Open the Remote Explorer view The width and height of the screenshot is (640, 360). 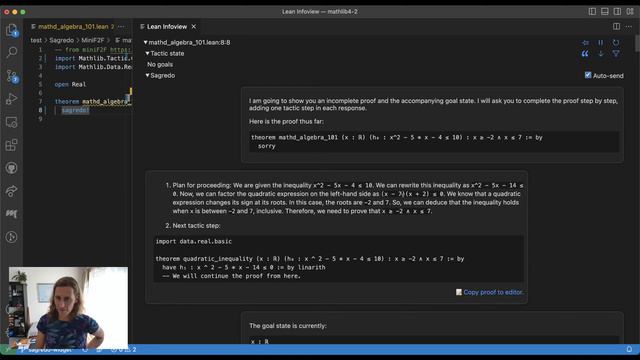pos(11,122)
